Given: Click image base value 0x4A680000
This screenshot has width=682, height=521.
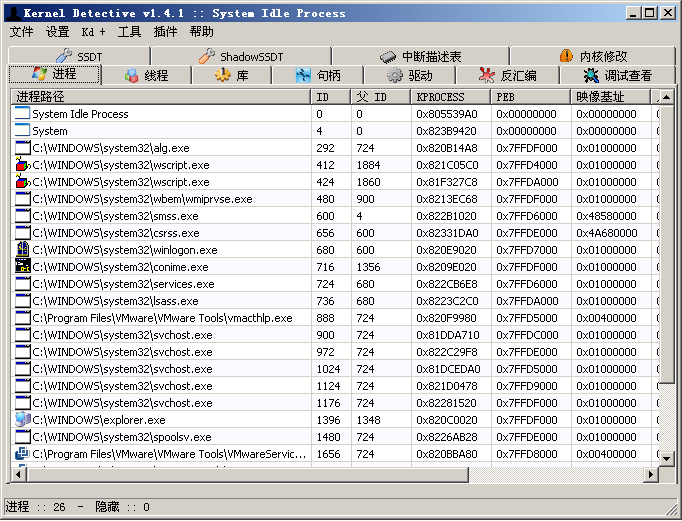Looking at the screenshot, I should pyautogui.click(x=607, y=233).
